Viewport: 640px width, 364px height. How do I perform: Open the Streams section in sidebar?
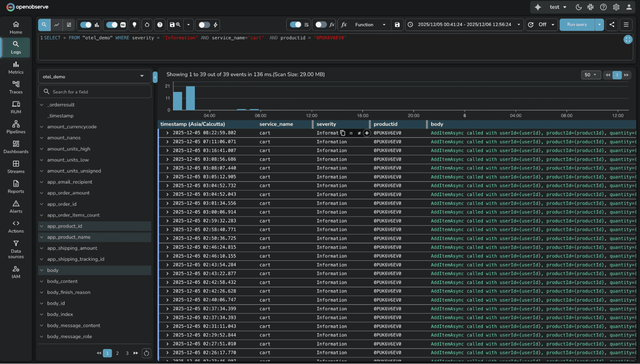coord(16,167)
